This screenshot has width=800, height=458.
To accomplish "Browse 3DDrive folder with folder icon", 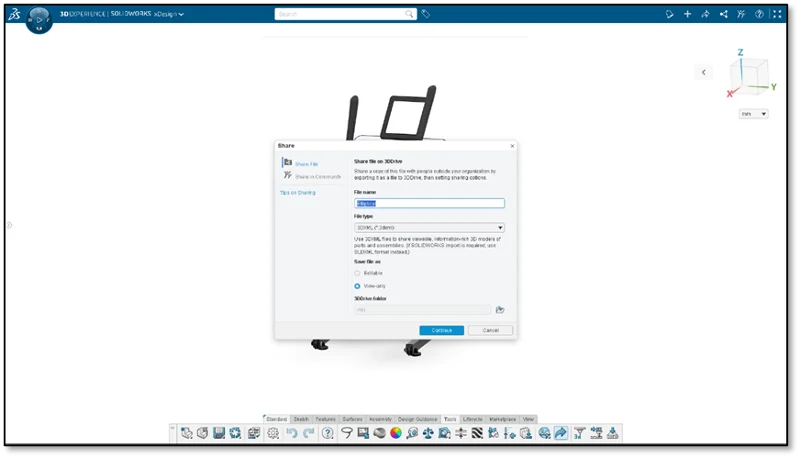I will (x=500, y=310).
